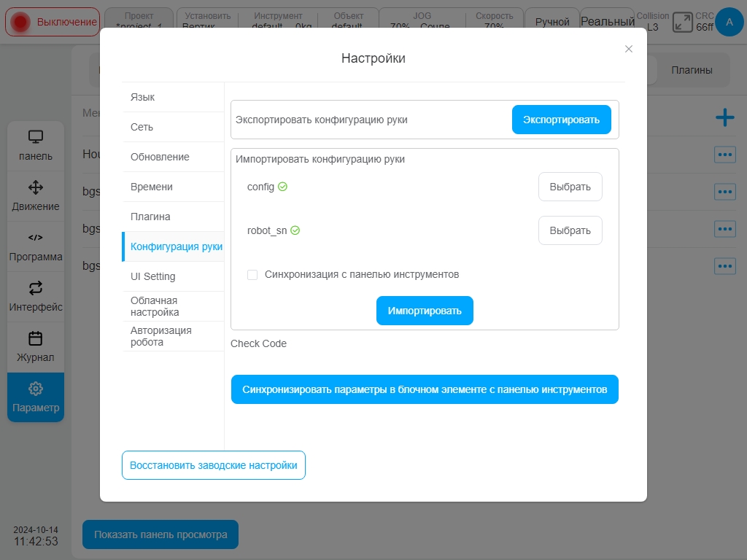The width and height of the screenshot is (747, 560).
Task: Open Движение from the sidebar
Action: click(x=36, y=196)
